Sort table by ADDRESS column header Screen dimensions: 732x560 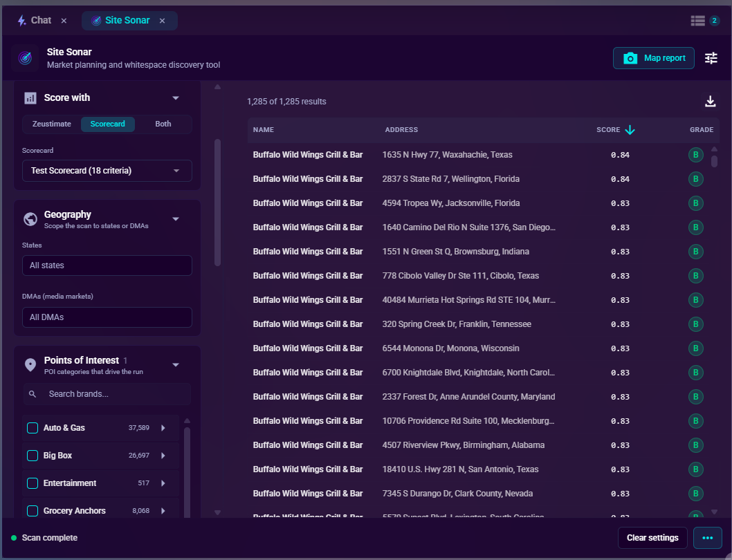pyautogui.click(x=401, y=130)
